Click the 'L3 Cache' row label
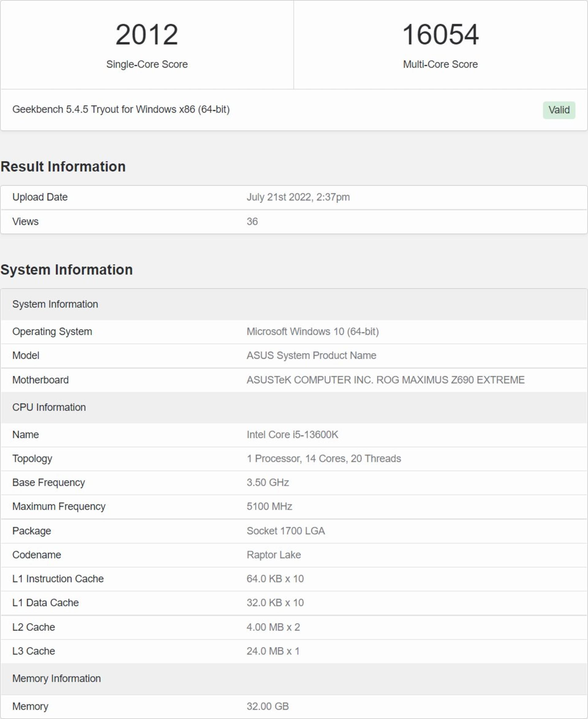The image size is (588, 719). pyautogui.click(x=33, y=651)
